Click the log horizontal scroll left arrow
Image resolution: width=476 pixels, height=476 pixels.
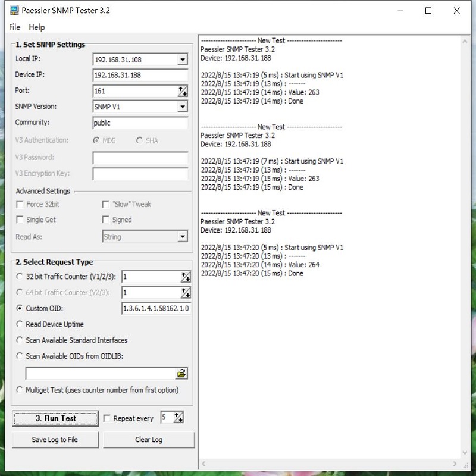point(203,464)
